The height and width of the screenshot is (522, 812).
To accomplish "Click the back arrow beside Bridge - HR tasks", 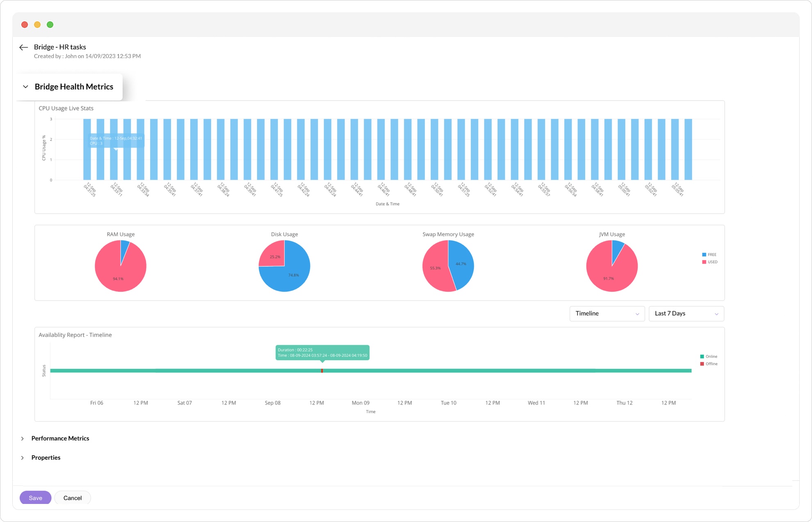I will pos(23,48).
